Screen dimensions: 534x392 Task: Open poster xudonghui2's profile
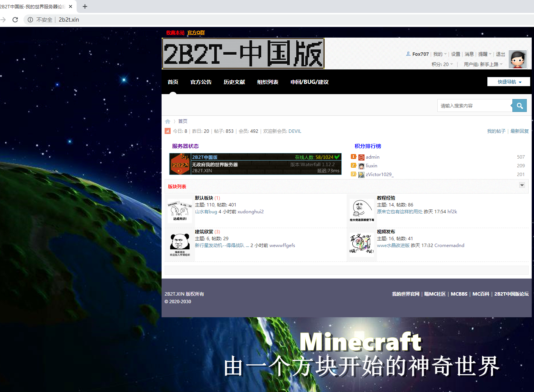point(251,212)
